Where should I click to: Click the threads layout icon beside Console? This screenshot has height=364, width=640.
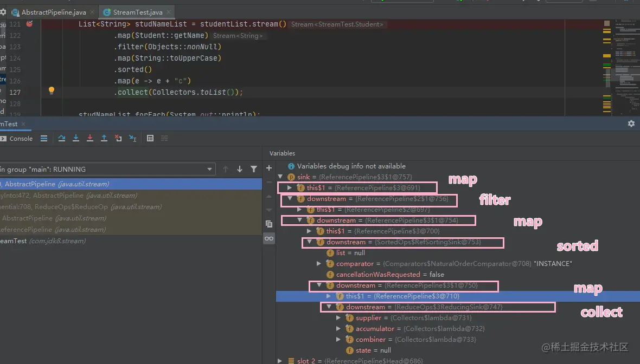pyautogui.click(x=44, y=138)
